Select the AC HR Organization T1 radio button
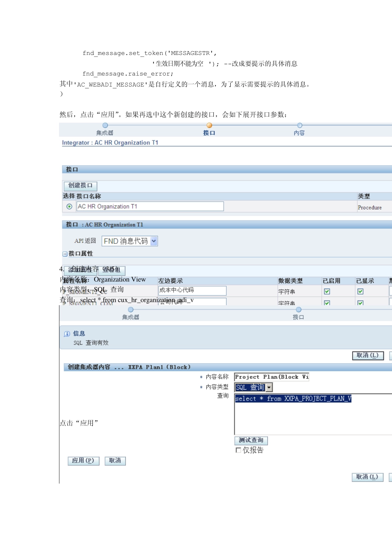Viewport: 392px width, 555px height. tap(69, 206)
